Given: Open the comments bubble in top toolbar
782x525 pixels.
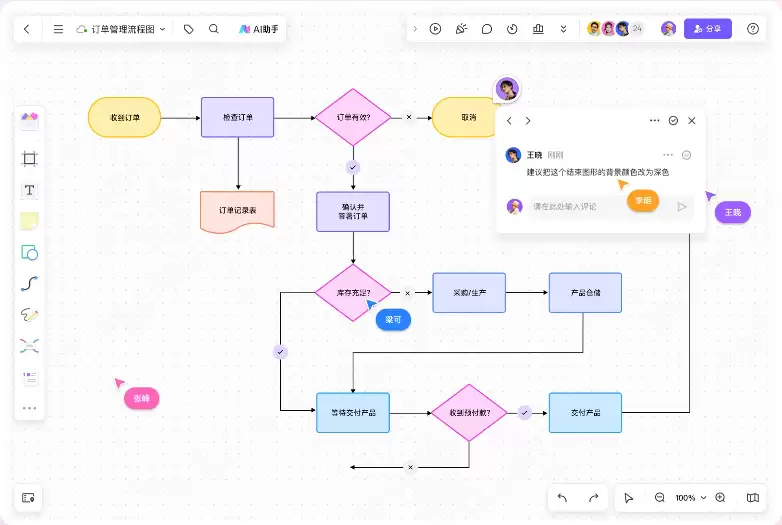Looking at the screenshot, I should pos(487,29).
